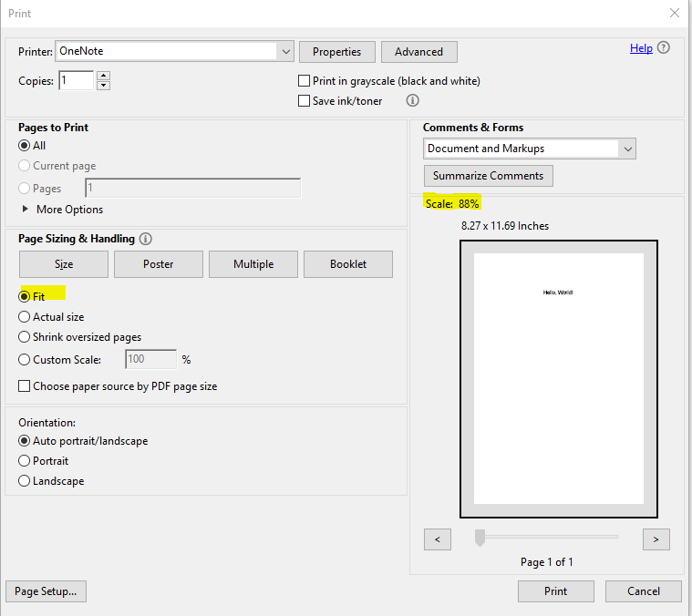Click the Save ink/toner info icon
The height and width of the screenshot is (616, 692).
coord(412,100)
